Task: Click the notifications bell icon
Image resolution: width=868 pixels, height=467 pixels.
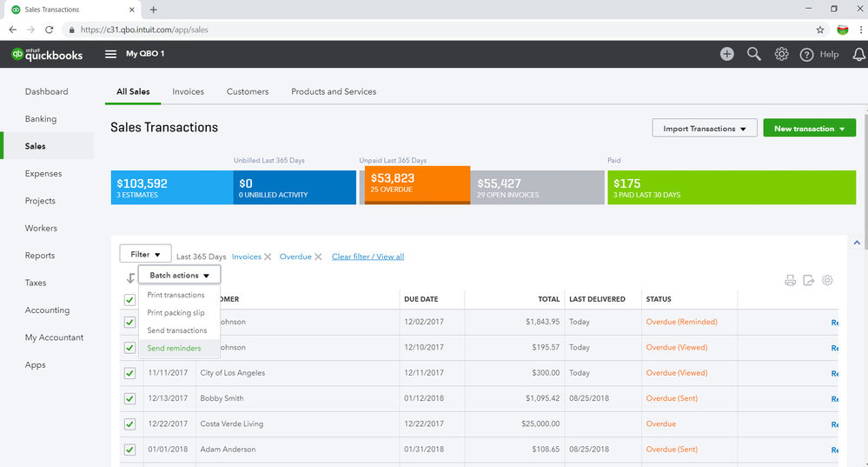Action: 858,54
